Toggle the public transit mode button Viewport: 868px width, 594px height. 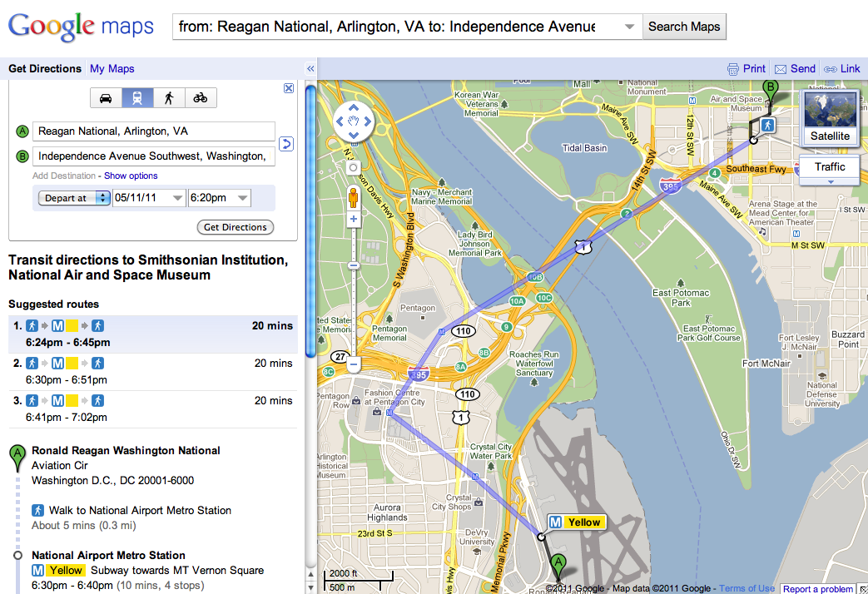pyautogui.click(x=137, y=98)
